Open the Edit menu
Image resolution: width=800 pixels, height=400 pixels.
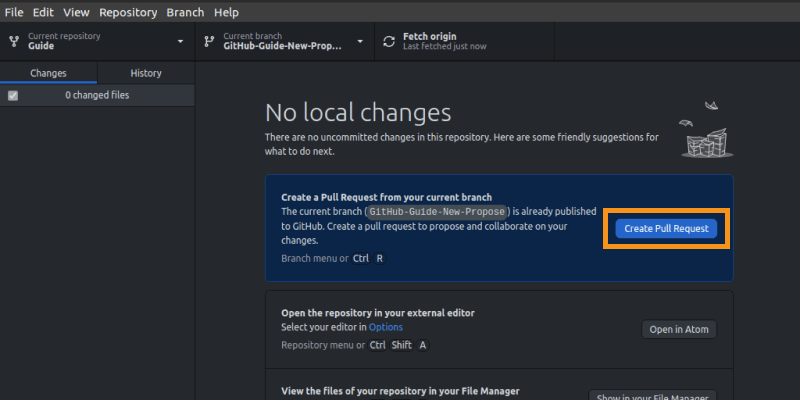[x=43, y=12]
